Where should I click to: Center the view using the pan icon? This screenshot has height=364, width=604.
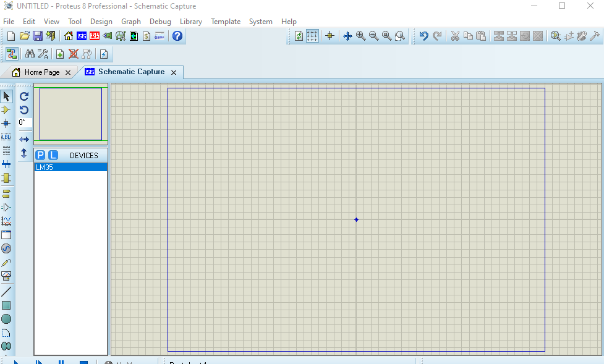click(347, 36)
